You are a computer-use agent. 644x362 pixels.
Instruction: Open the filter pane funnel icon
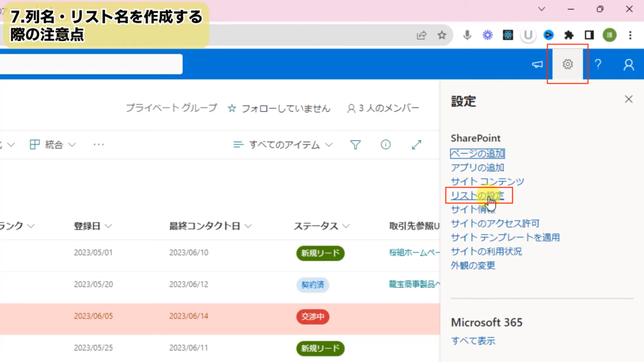355,145
